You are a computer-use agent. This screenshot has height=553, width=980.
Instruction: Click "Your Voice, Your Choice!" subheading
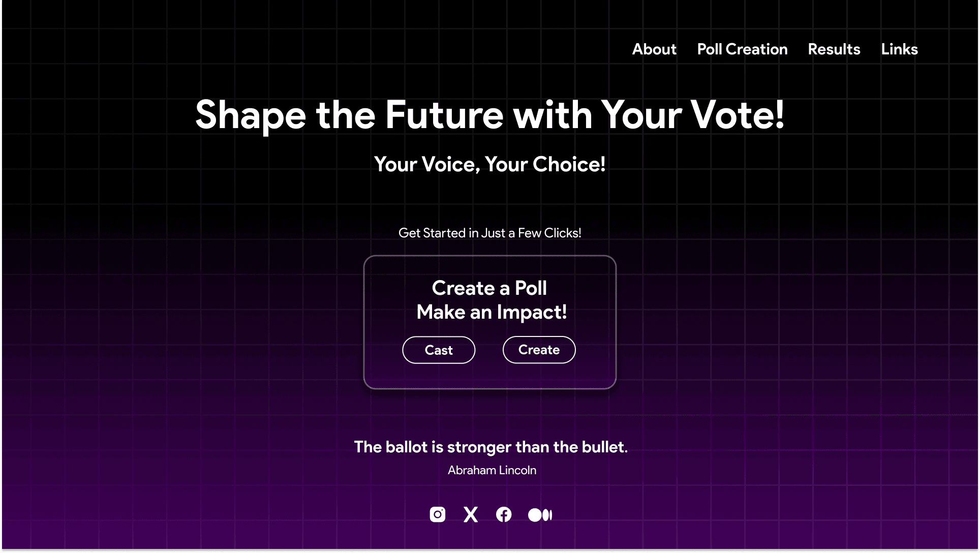click(490, 165)
